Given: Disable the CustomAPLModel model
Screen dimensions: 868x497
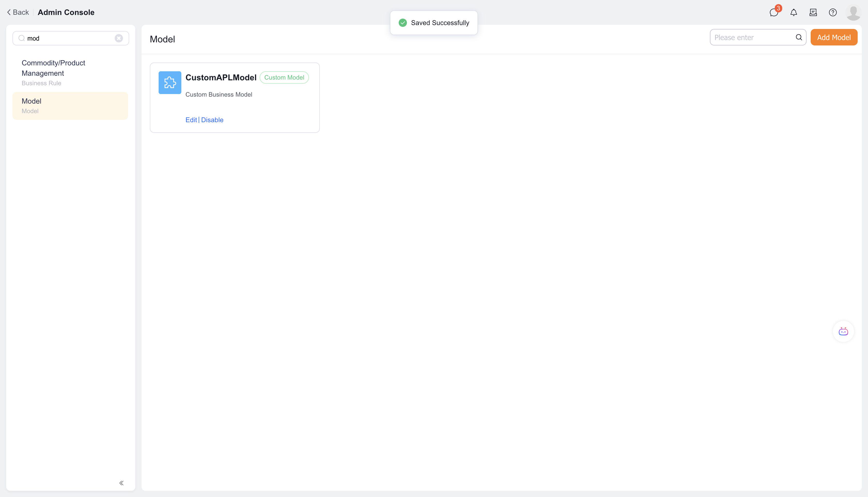Looking at the screenshot, I should pos(212,120).
